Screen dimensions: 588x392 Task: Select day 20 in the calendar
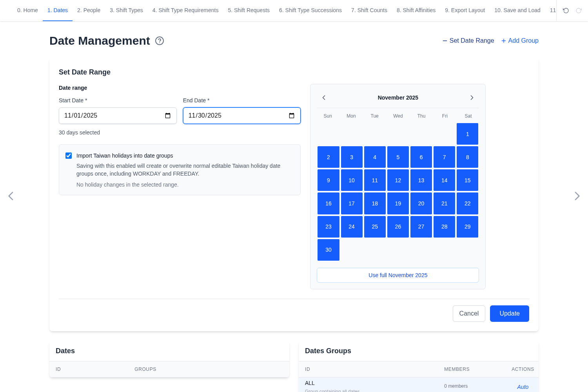click(x=421, y=203)
